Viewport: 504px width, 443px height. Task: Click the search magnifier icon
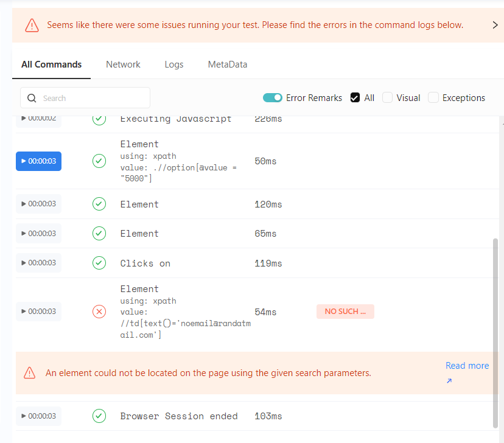(x=31, y=97)
